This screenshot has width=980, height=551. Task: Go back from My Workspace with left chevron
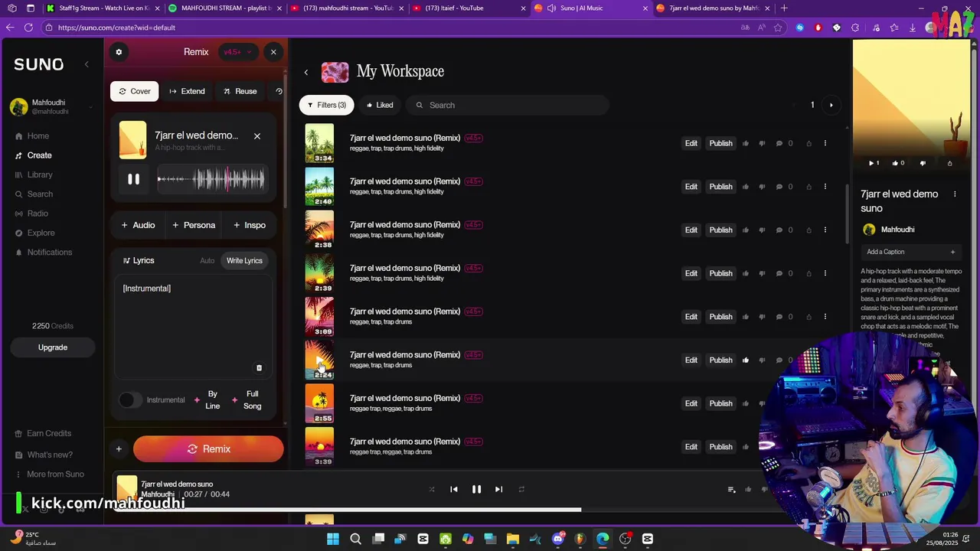(306, 73)
